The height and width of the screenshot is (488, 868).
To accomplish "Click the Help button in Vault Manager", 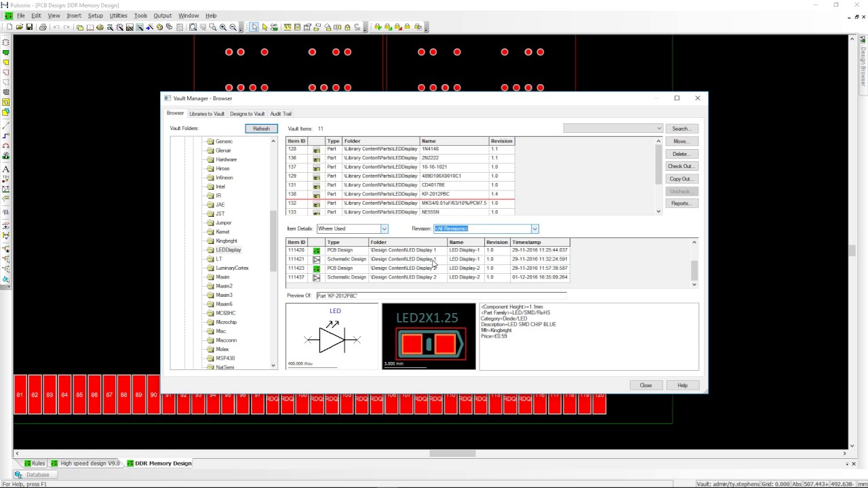I will pos(682,386).
